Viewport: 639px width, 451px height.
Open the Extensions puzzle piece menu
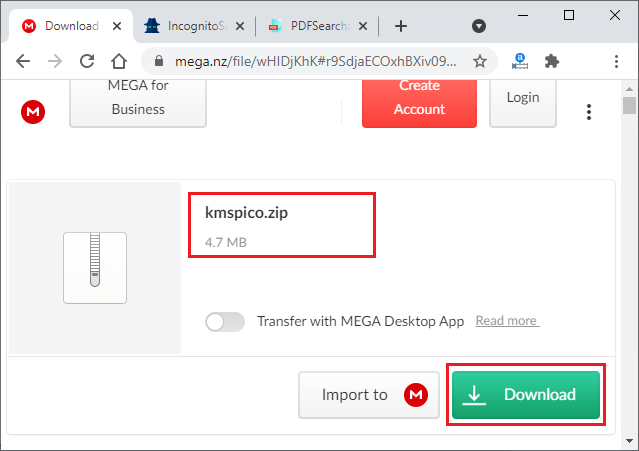point(552,62)
